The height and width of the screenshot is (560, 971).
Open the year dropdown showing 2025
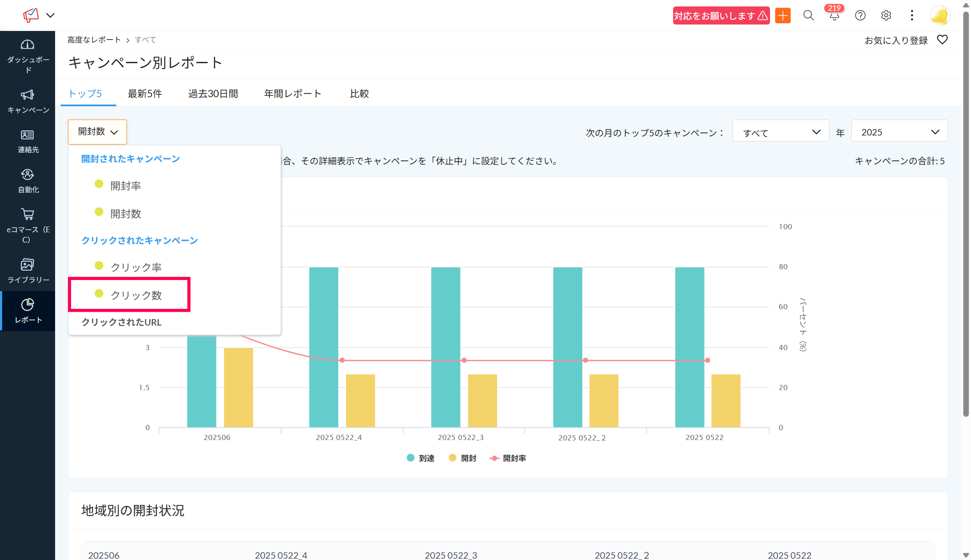click(899, 132)
